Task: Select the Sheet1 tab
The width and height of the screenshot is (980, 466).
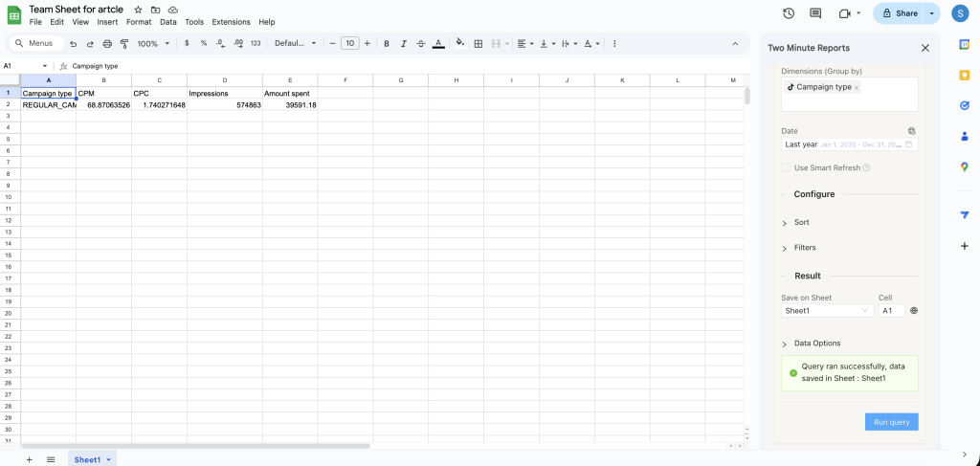Action: [87, 459]
